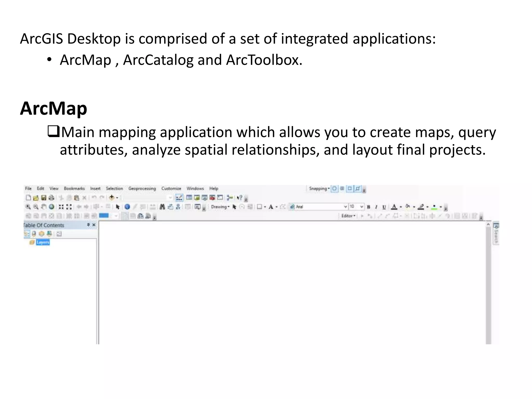This screenshot has height=399, width=532.
Task: Toggle List By Source view
Action: coord(34,234)
